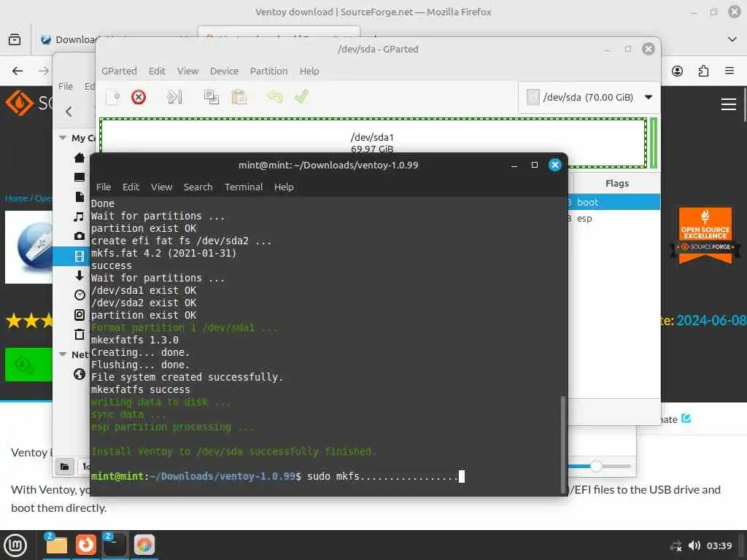Open Firefox list all tabs chevron

pos(732,39)
